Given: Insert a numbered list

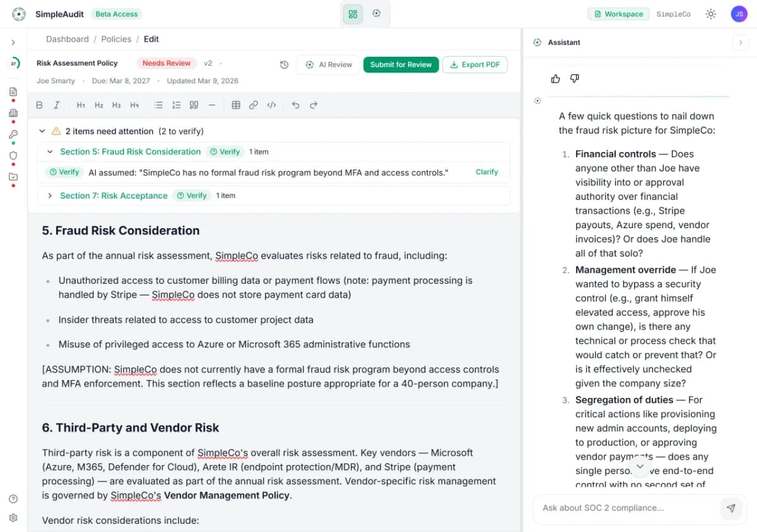Looking at the screenshot, I should (177, 105).
